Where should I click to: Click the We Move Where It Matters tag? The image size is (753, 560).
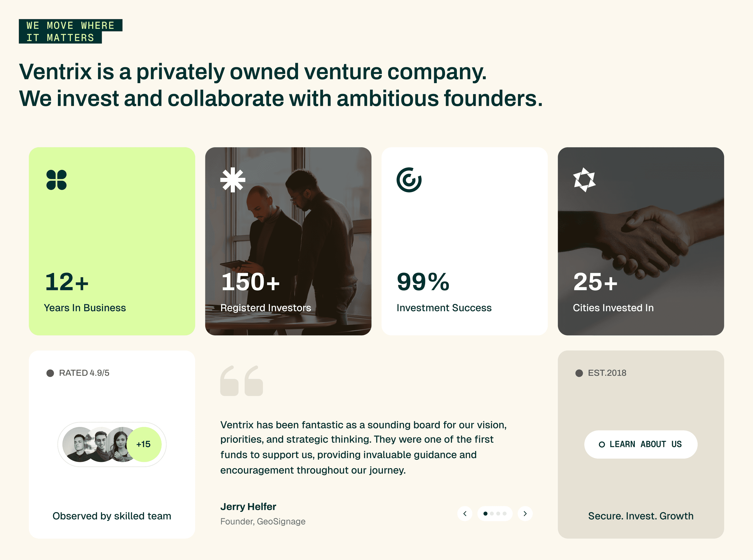tap(71, 31)
